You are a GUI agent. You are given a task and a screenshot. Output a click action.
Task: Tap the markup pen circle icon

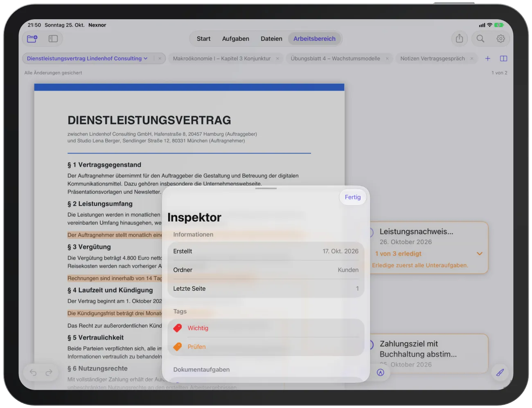381,372
